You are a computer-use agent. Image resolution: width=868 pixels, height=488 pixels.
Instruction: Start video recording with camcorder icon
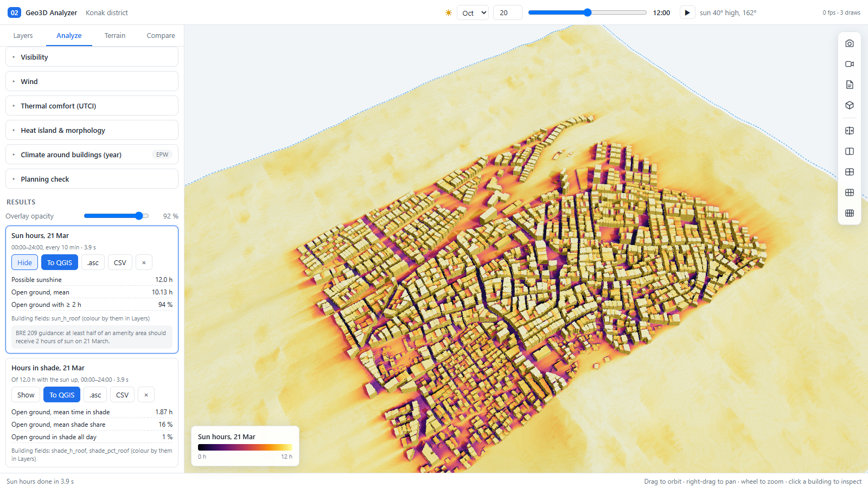click(850, 64)
